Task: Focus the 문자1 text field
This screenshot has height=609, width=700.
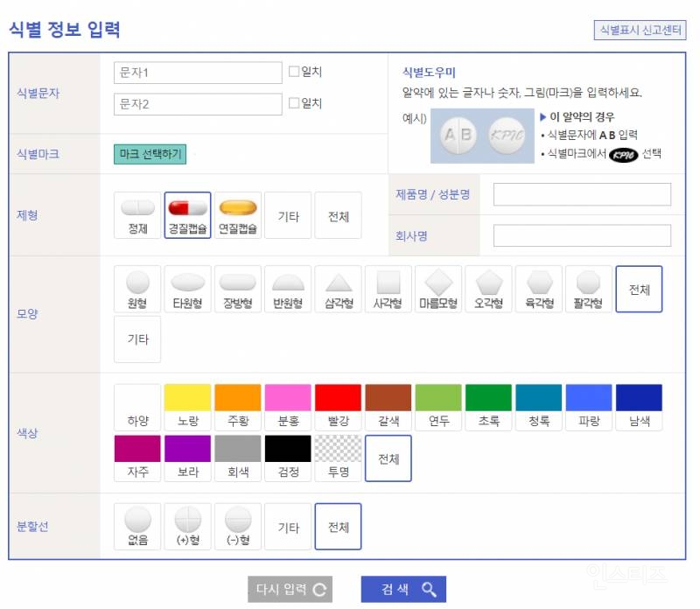Action: point(198,73)
